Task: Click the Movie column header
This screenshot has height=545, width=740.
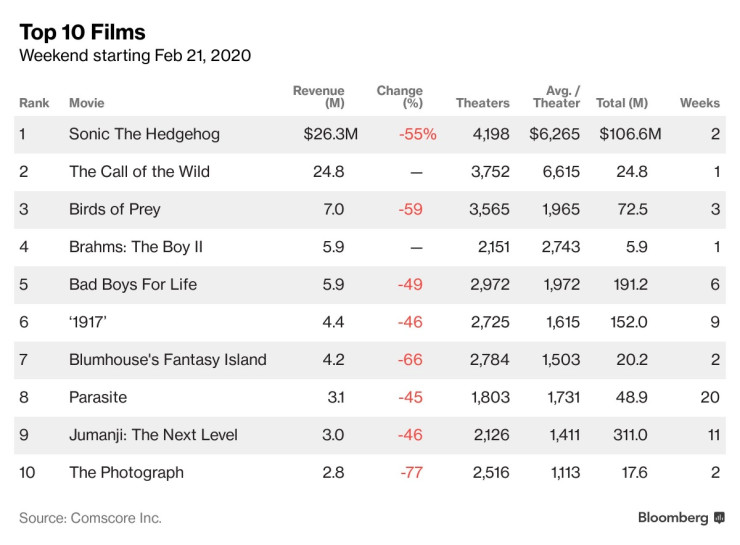Action: click(86, 103)
